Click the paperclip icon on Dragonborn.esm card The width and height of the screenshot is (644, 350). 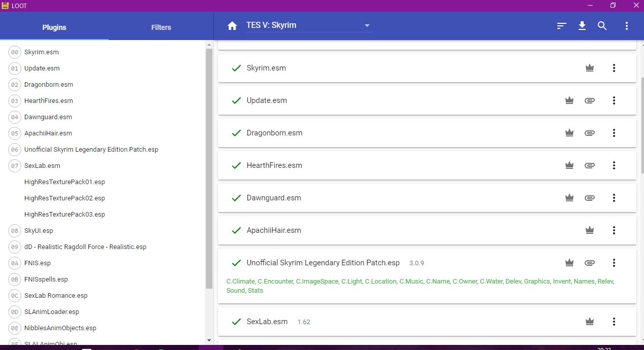pyautogui.click(x=589, y=133)
